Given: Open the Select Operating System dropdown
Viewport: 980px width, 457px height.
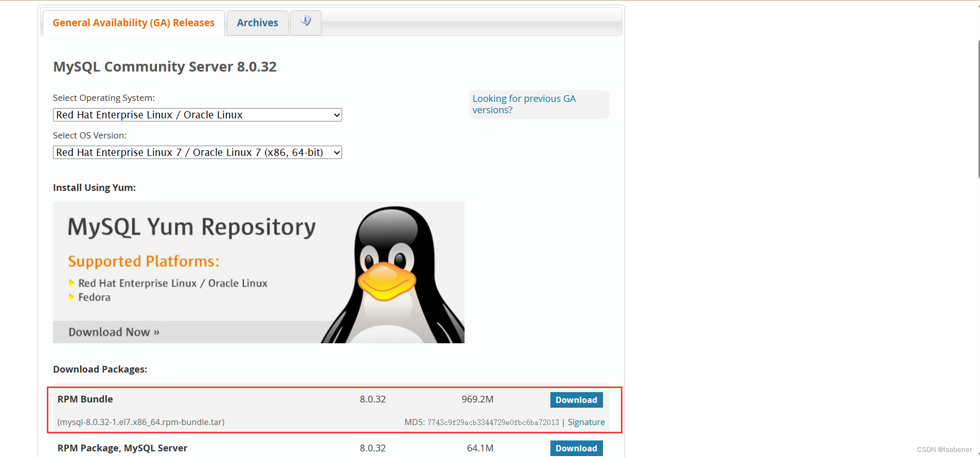Looking at the screenshot, I should (x=198, y=115).
